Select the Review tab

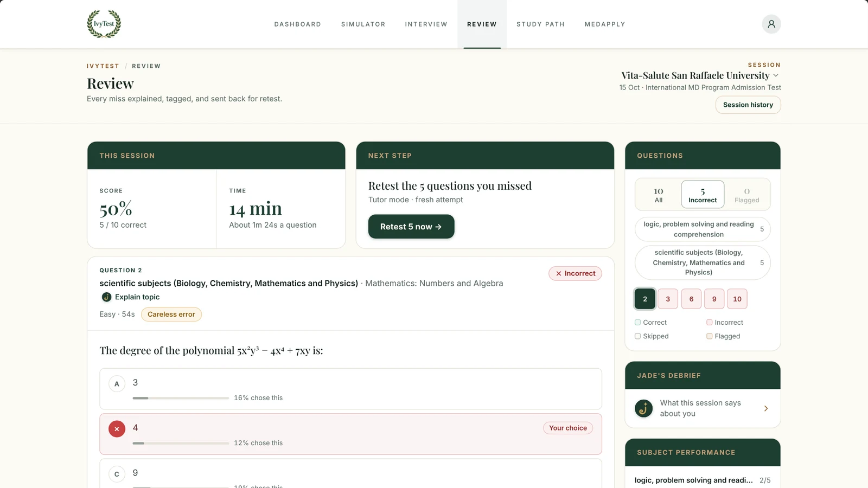click(482, 24)
